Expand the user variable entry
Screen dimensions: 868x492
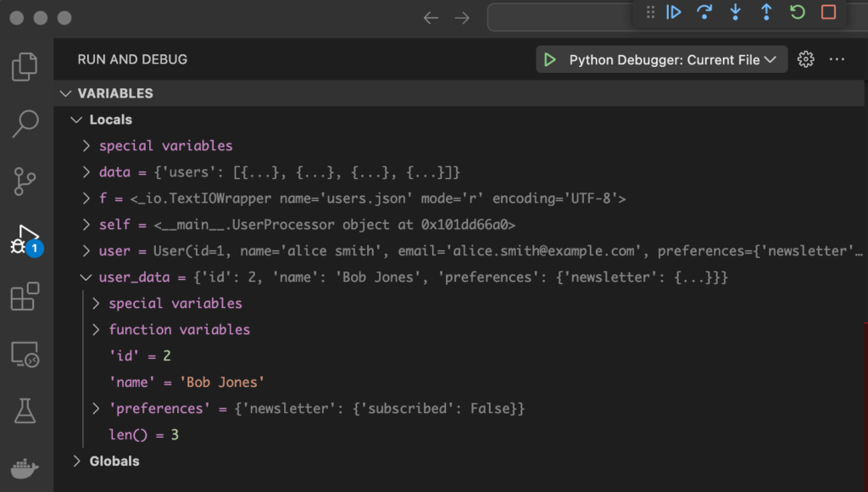[x=85, y=250]
